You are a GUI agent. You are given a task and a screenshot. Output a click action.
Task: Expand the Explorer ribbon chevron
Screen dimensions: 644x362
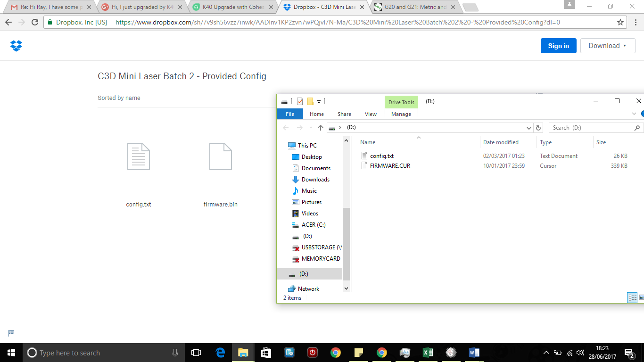634,114
